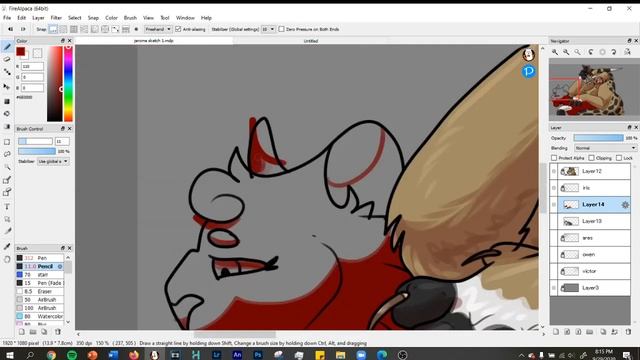The image size is (640, 360).
Task: Turn off snap with the first snap icon
Action: click(x=53, y=29)
